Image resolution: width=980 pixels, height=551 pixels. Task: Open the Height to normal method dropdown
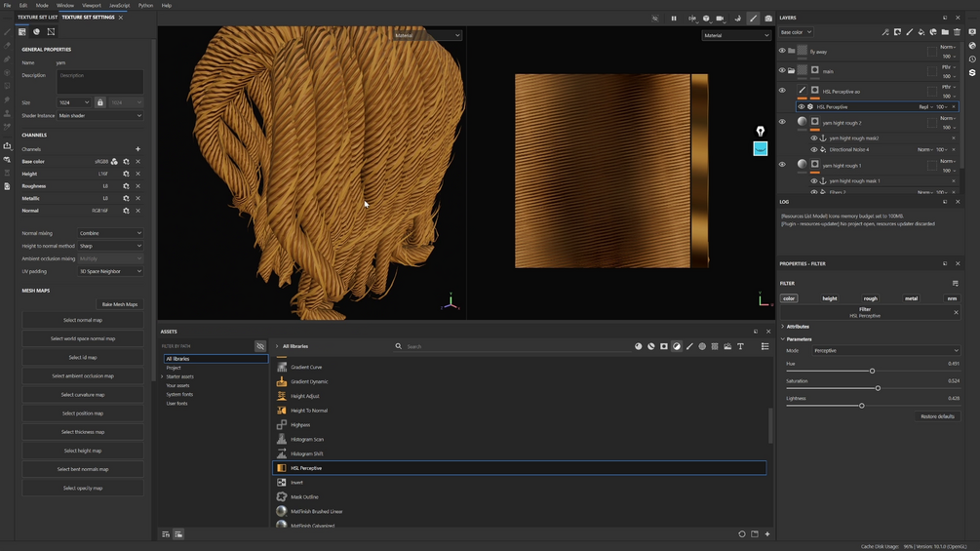click(110, 246)
